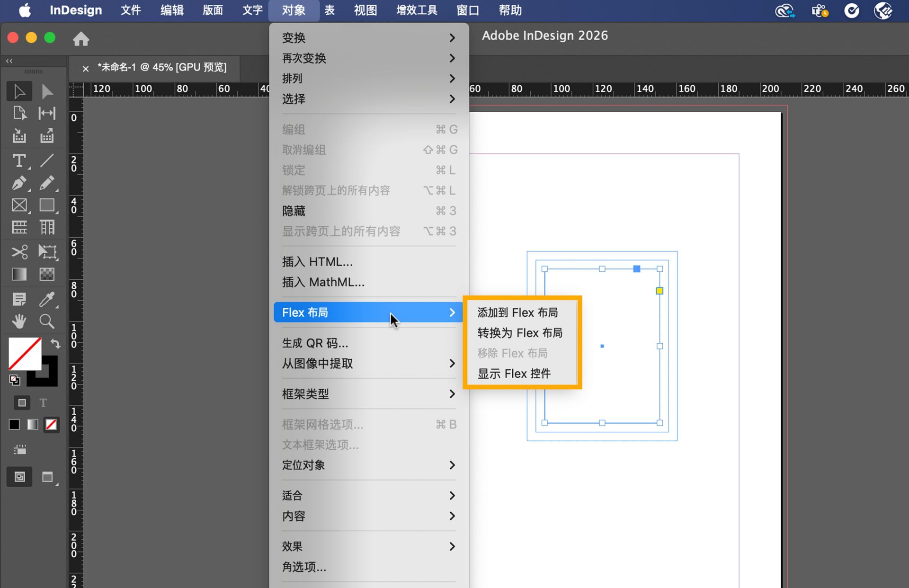The image size is (909, 588).
Task: Select the Gradient Swatch tool
Action: click(x=19, y=274)
